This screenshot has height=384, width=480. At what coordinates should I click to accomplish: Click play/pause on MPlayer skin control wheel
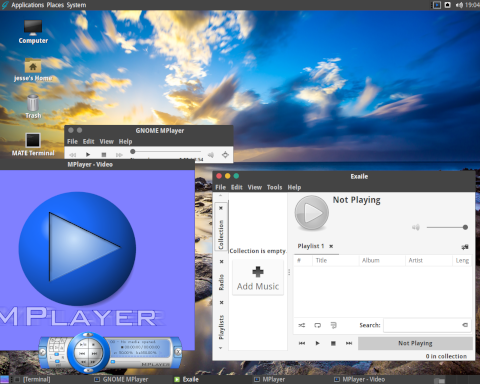[x=83, y=344]
